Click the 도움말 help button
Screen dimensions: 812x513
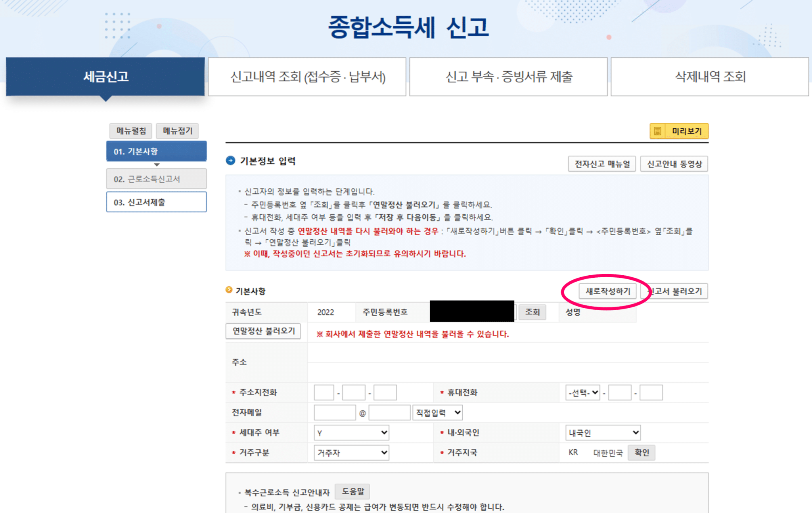coord(352,491)
